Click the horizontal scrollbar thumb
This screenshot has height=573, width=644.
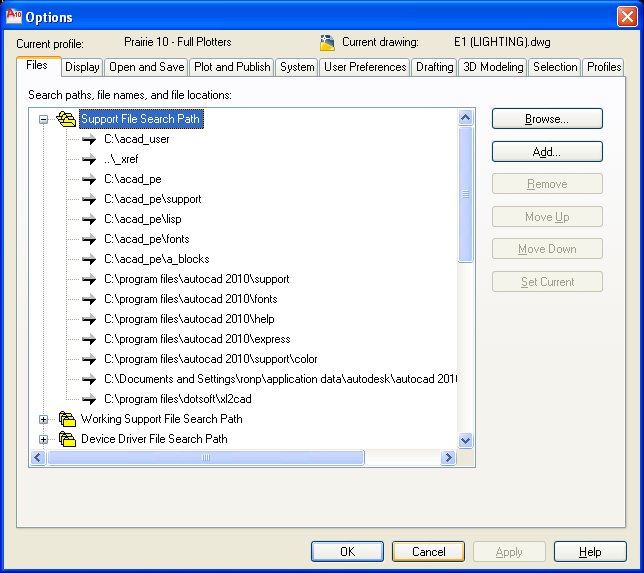click(206, 457)
